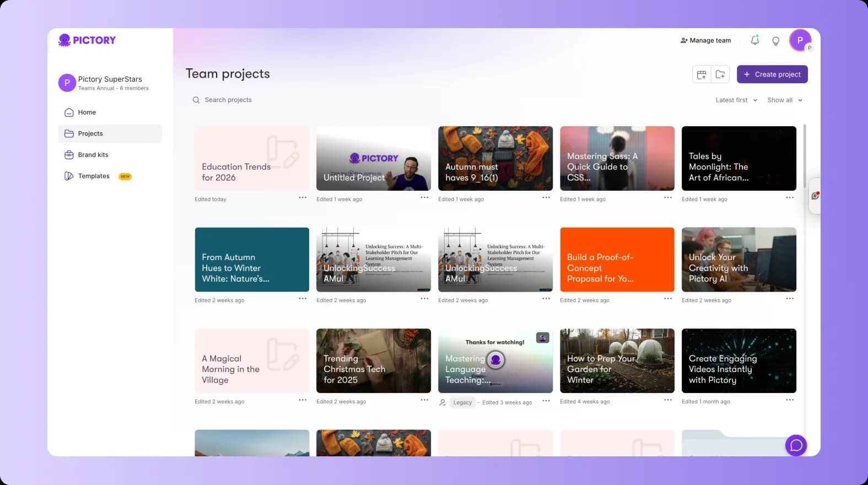Expand the Latest first sort dropdown
The height and width of the screenshot is (485, 868).
tap(736, 100)
